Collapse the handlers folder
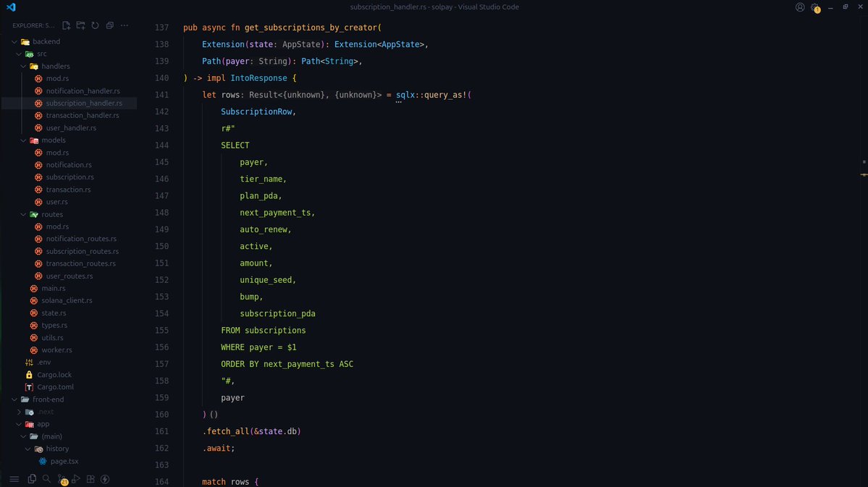The height and width of the screenshot is (487, 868). coord(23,67)
